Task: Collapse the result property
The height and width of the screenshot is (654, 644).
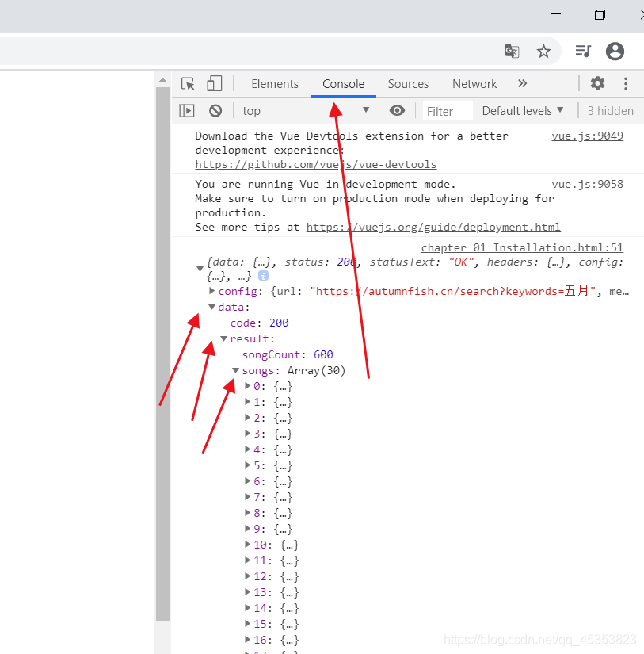Action: (x=224, y=338)
